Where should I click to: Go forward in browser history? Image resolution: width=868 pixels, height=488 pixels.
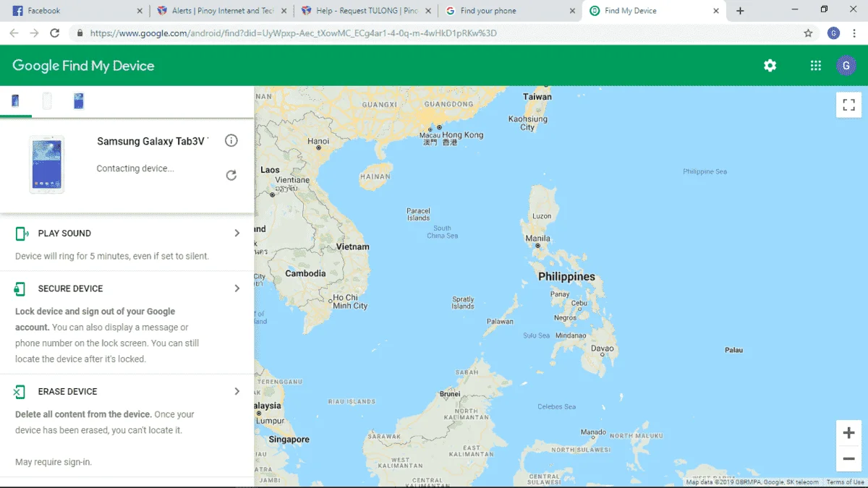point(34,33)
